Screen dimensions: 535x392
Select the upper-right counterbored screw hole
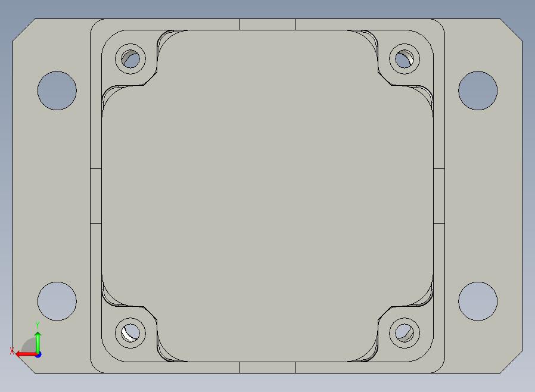[x=405, y=58]
